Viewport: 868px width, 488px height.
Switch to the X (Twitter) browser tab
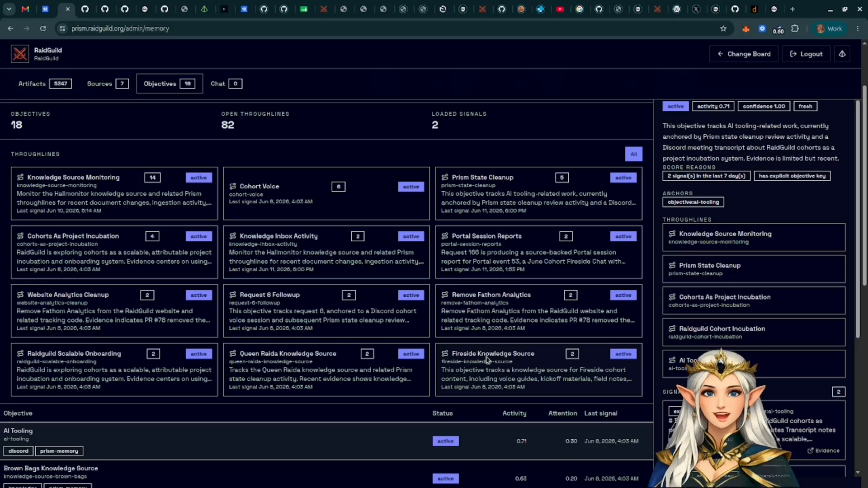(x=696, y=9)
